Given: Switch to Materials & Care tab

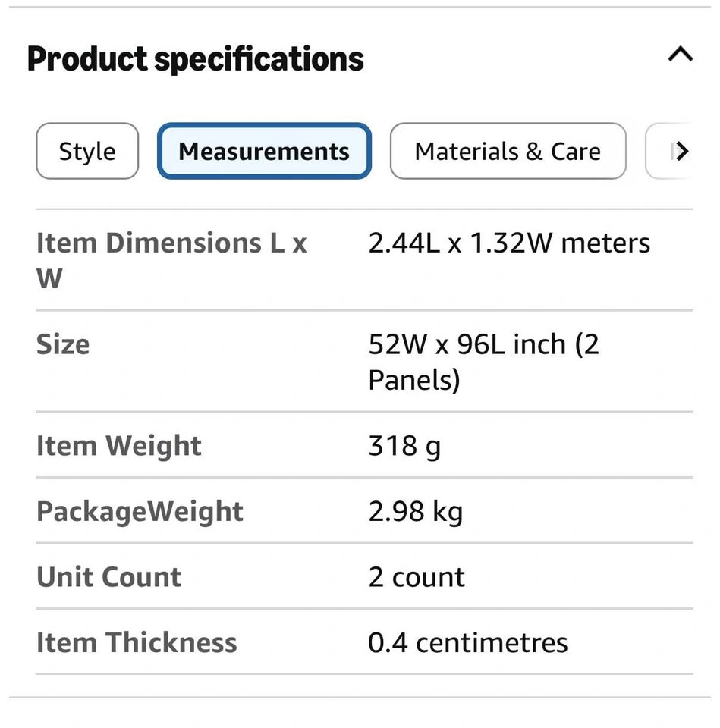Looking at the screenshot, I should pos(508,151).
